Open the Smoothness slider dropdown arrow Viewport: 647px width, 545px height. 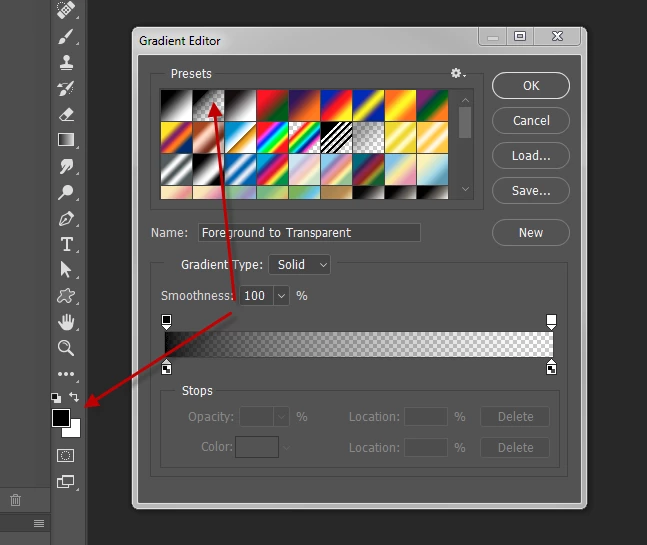(281, 296)
